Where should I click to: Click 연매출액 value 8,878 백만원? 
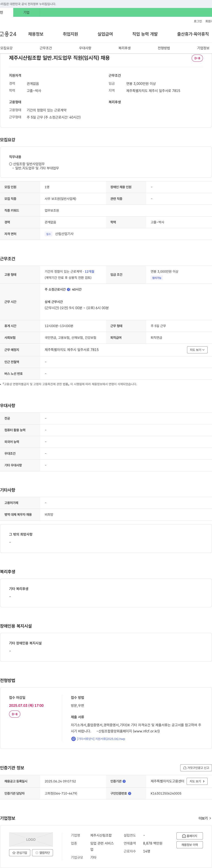pyautogui.click(x=153, y=843)
